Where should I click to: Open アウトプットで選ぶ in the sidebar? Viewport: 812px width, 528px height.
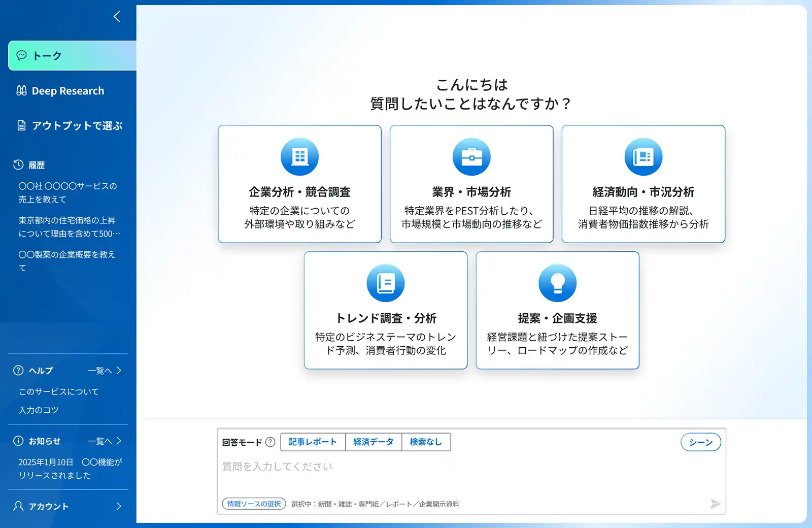tap(77, 125)
